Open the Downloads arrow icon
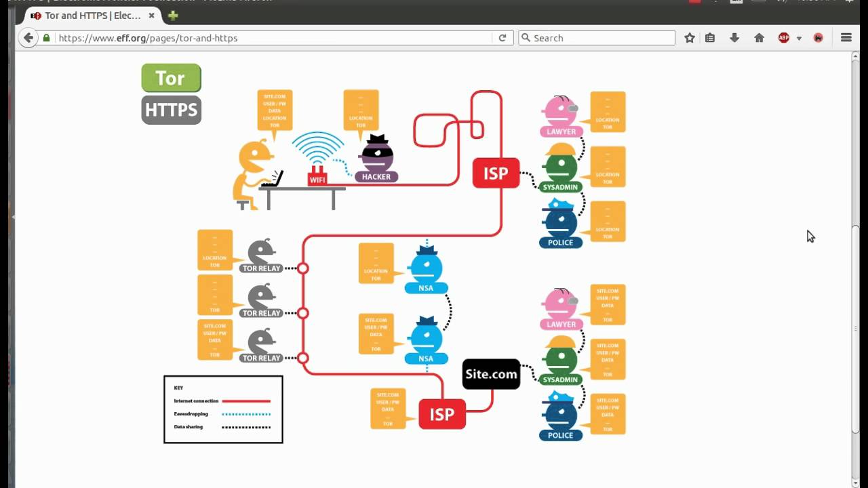868x488 pixels. click(734, 38)
